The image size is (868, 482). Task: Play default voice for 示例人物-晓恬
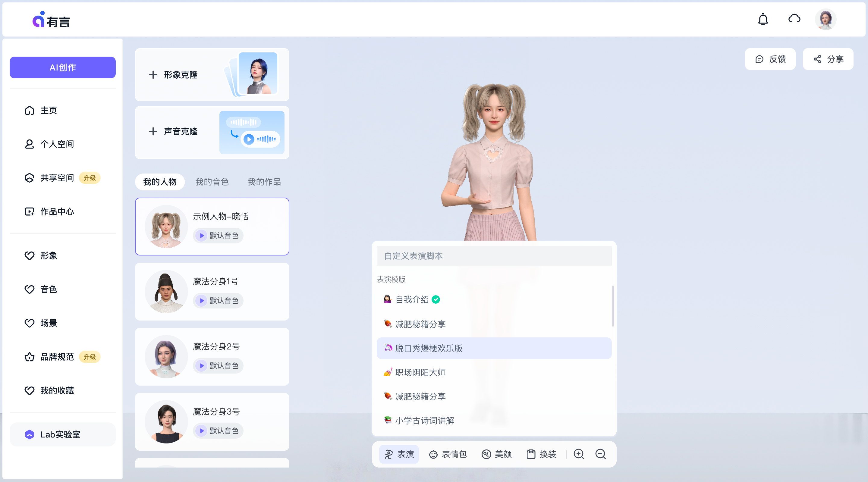pyautogui.click(x=202, y=236)
